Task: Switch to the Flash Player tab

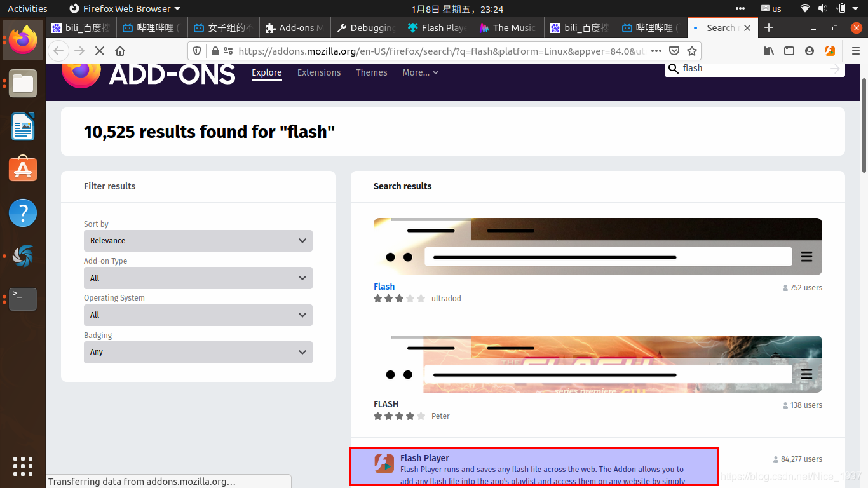Action: (437, 28)
